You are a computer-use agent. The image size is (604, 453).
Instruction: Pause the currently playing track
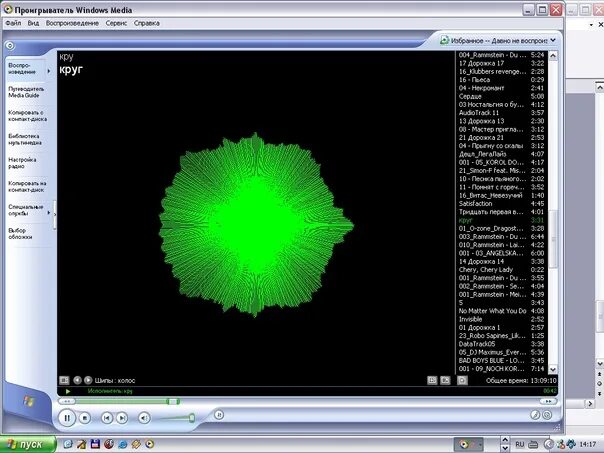[x=67, y=418]
